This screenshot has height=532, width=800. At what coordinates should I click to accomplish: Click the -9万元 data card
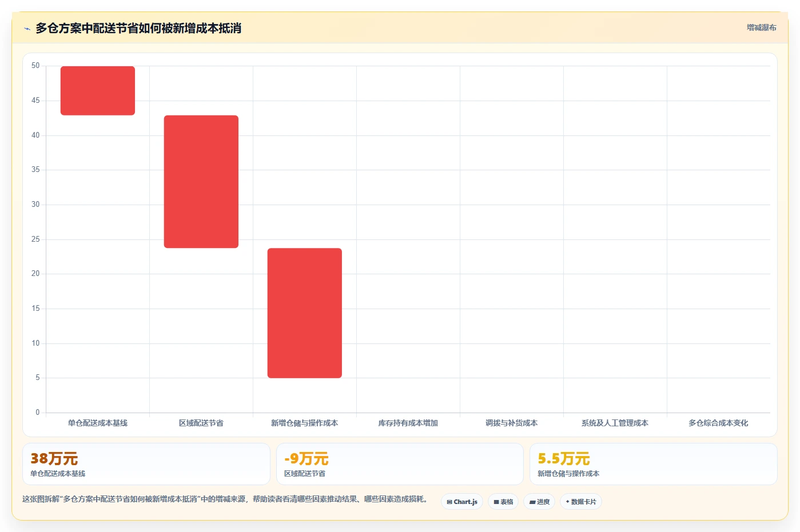coord(400,464)
